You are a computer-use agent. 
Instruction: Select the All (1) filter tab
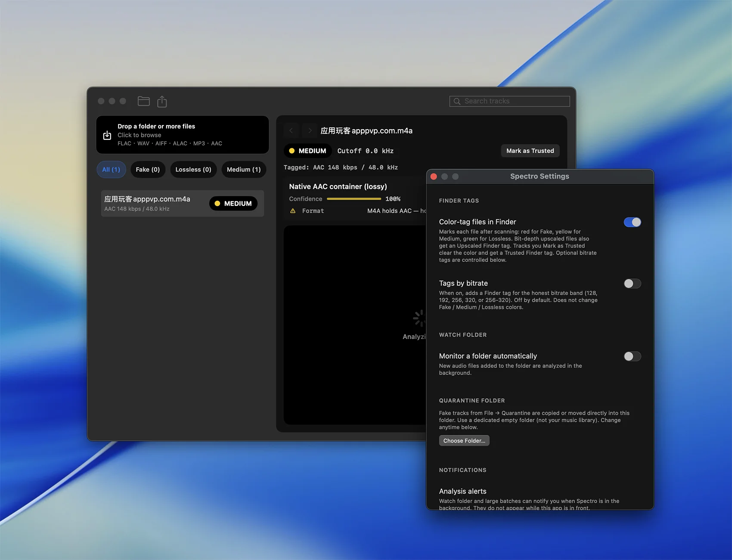click(111, 170)
